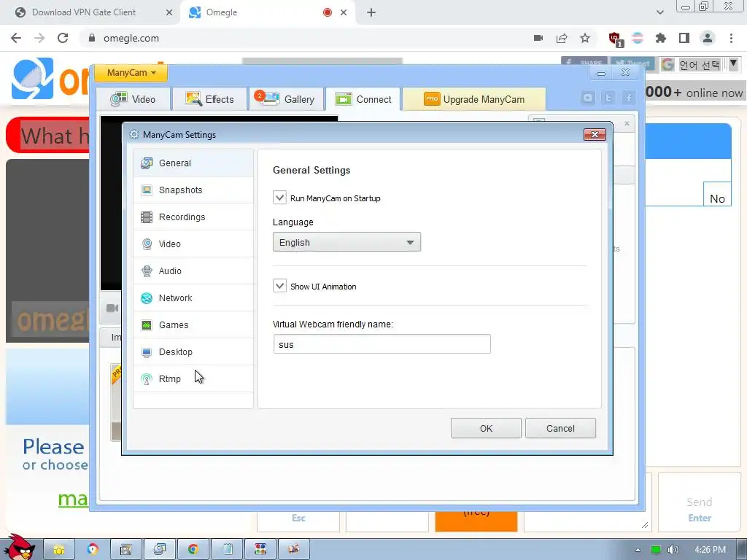Open Recordings settings category
The height and width of the screenshot is (560, 747).
tap(193, 217)
